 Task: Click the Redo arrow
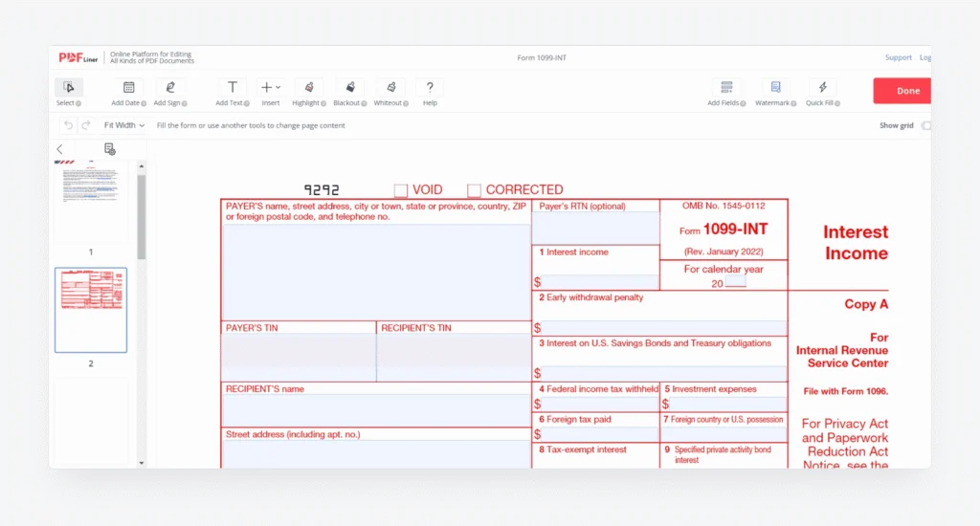tap(86, 125)
